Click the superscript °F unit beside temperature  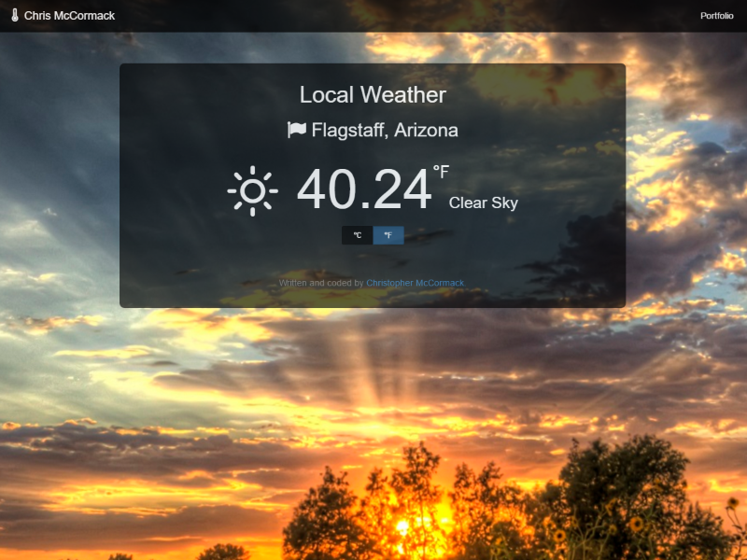tap(441, 172)
